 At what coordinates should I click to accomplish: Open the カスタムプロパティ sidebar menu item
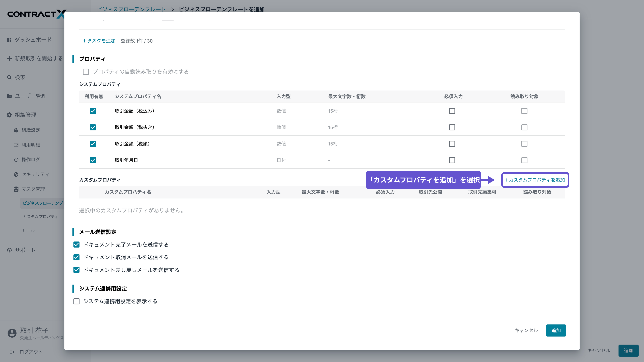[40, 217]
